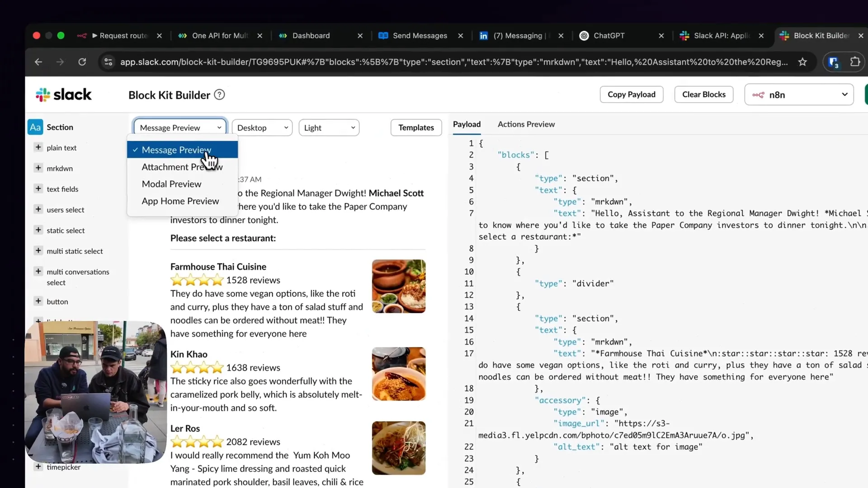Open the Templates button
The width and height of the screenshot is (868, 488).
coord(416,128)
